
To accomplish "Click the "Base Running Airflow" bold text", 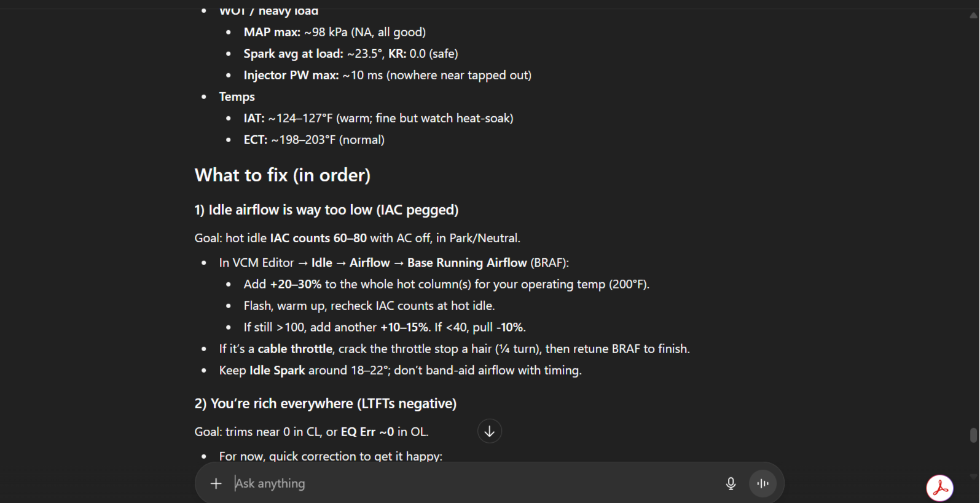I will tap(467, 263).
